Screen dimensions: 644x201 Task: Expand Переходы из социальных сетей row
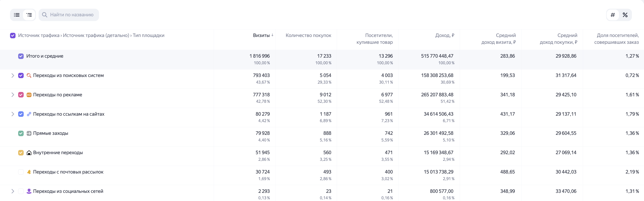point(12,191)
